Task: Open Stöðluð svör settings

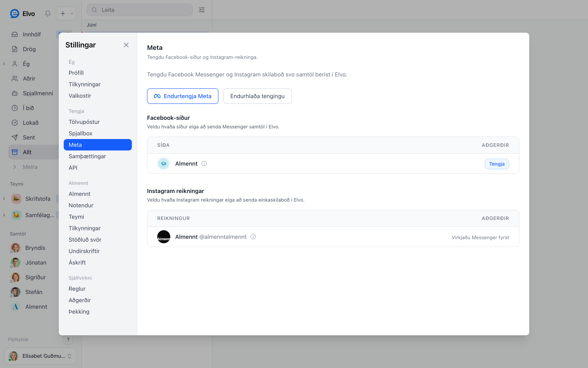Action: [98, 239]
